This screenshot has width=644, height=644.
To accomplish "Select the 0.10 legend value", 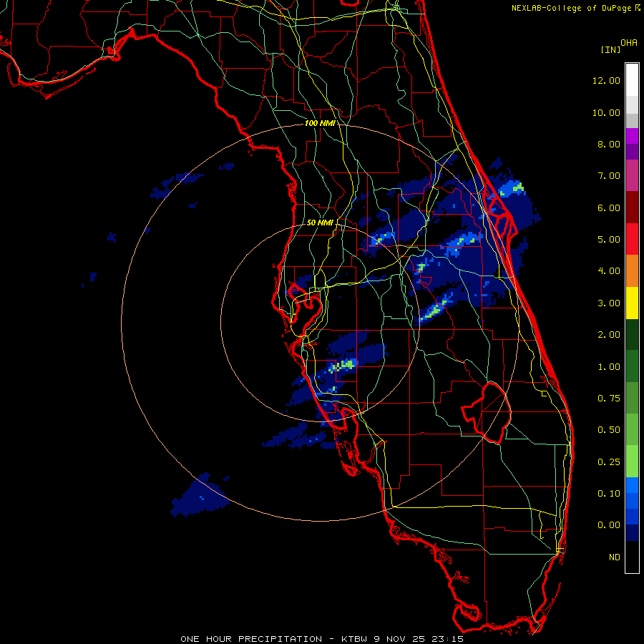I will point(609,494).
